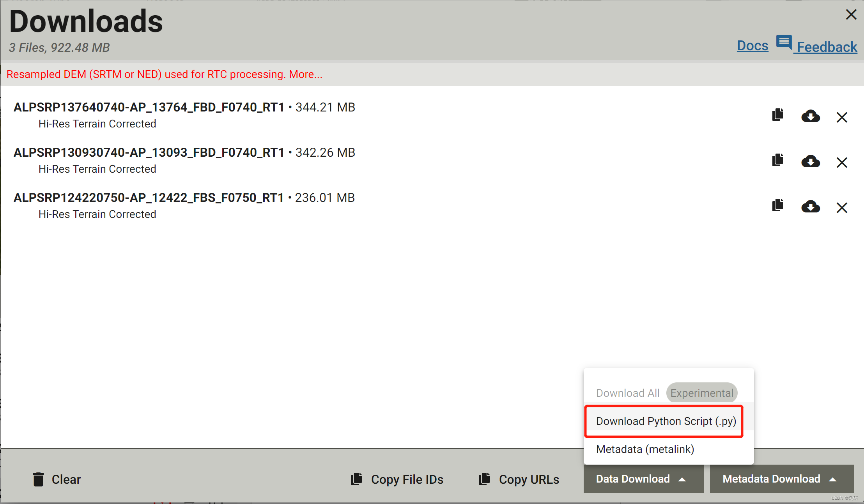This screenshot has height=504, width=864.
Task: Select Metadata (metalink) option
Action: [644, 449]
